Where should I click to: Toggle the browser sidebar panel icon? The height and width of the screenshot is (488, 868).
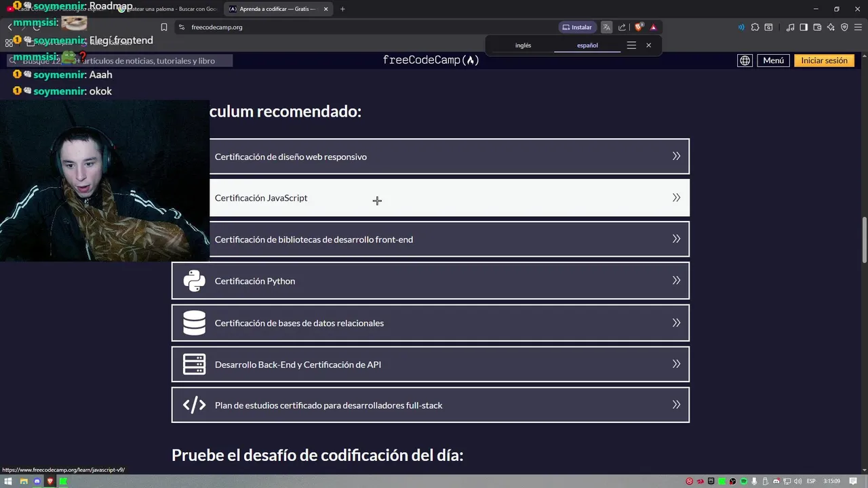click(804, 27)
